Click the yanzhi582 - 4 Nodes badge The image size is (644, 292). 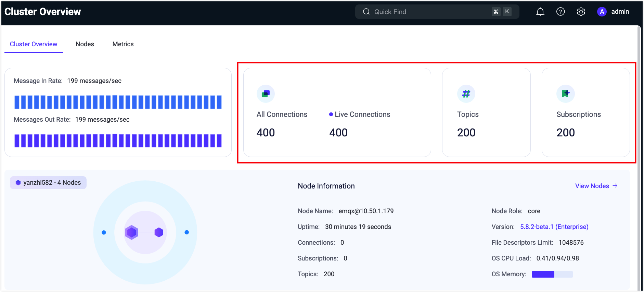[48, 183]
